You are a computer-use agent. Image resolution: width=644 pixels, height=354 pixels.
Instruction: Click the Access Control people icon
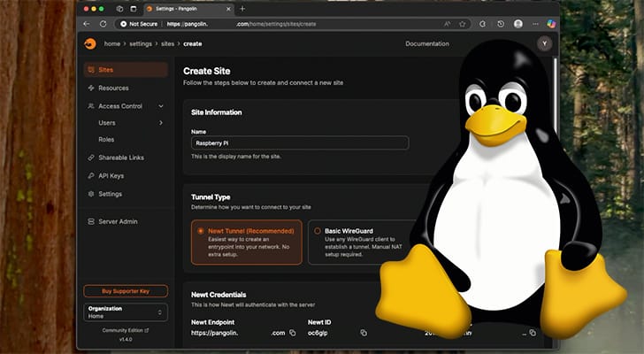click(x=91, y=106)
